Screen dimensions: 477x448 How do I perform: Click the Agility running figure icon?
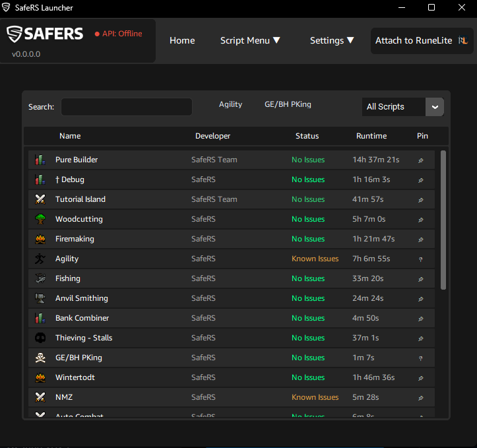pos(40,259)
